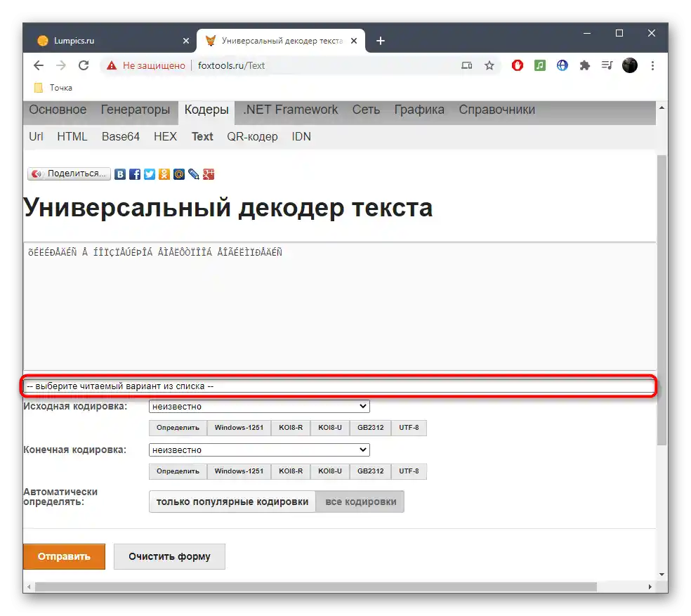Open the выберите читаемый вариант list

pyautogui.click(x=338, y=386)
